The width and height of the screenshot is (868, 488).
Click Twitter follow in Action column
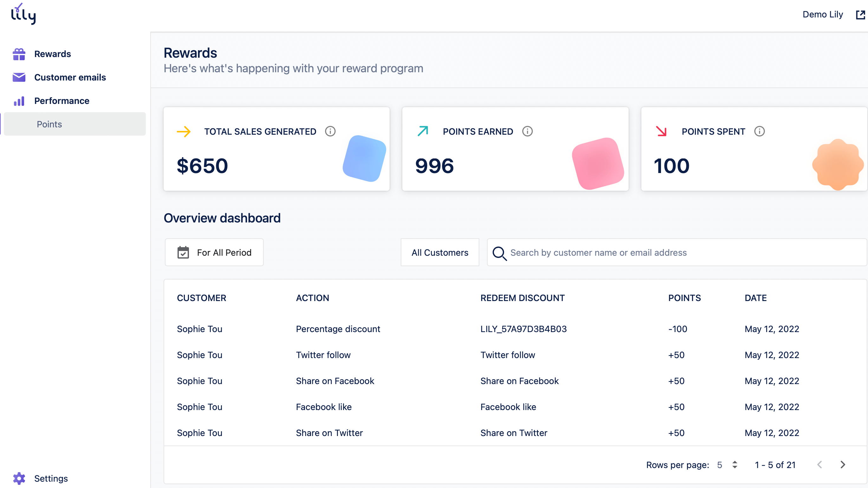click(x=323, y=355)
